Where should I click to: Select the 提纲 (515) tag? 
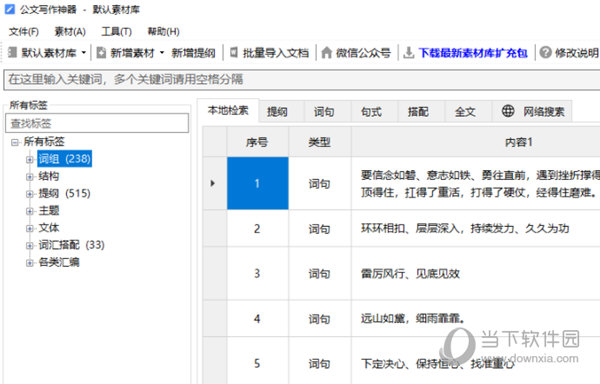coord(65,194)
